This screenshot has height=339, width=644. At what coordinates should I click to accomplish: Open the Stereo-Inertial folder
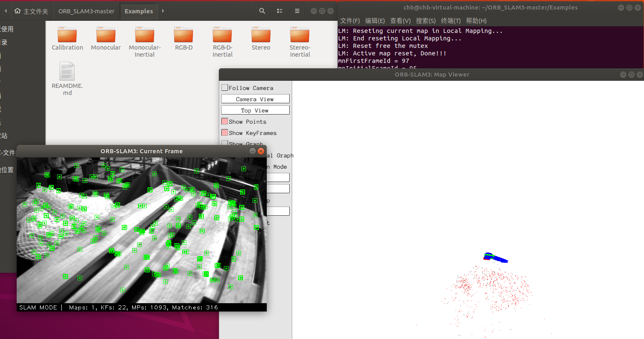point(300,42)
